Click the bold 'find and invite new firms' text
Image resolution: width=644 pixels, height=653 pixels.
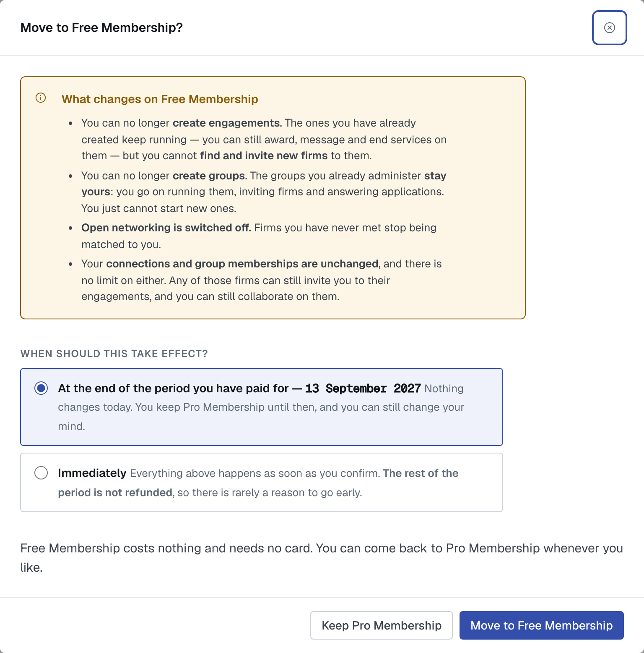(x=264, y=155)
